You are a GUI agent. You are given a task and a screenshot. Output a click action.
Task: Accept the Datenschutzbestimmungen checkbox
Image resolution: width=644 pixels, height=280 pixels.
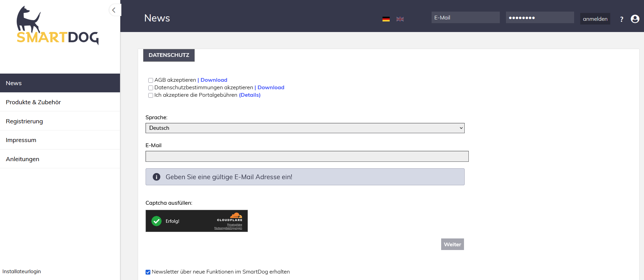click(151, 88)
